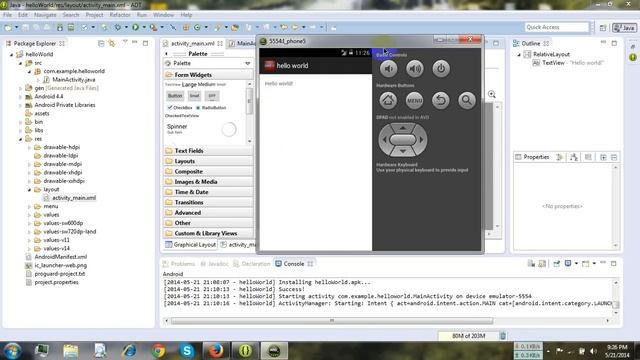640x360 pixels.
Task: Open the Java perspective button
Action: click(624, 28)
